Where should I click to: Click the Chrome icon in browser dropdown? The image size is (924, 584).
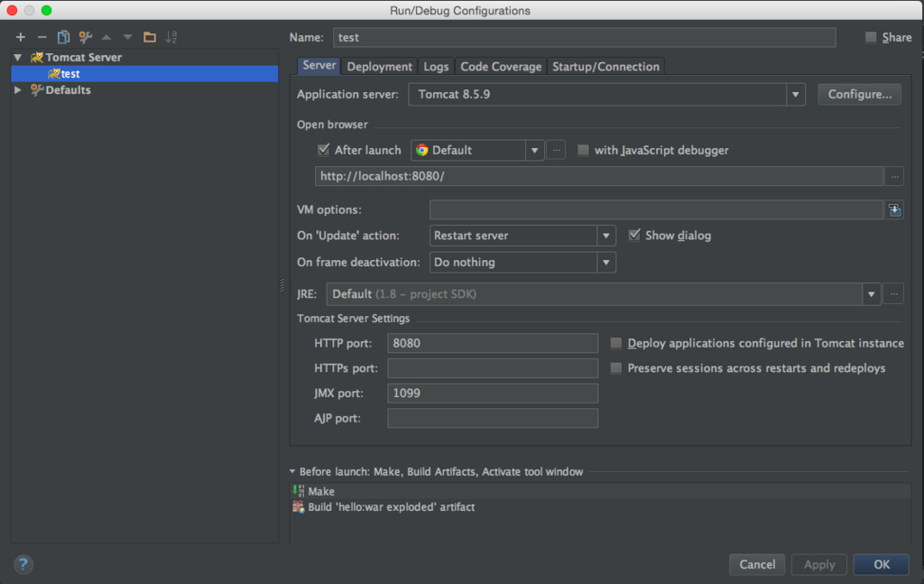tap(422, 150)
